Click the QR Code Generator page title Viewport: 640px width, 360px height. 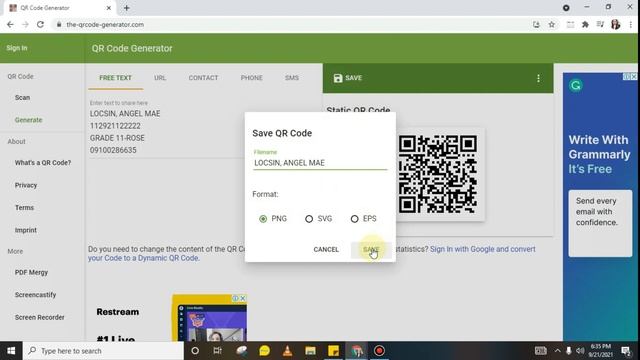[x=132, y=48]
